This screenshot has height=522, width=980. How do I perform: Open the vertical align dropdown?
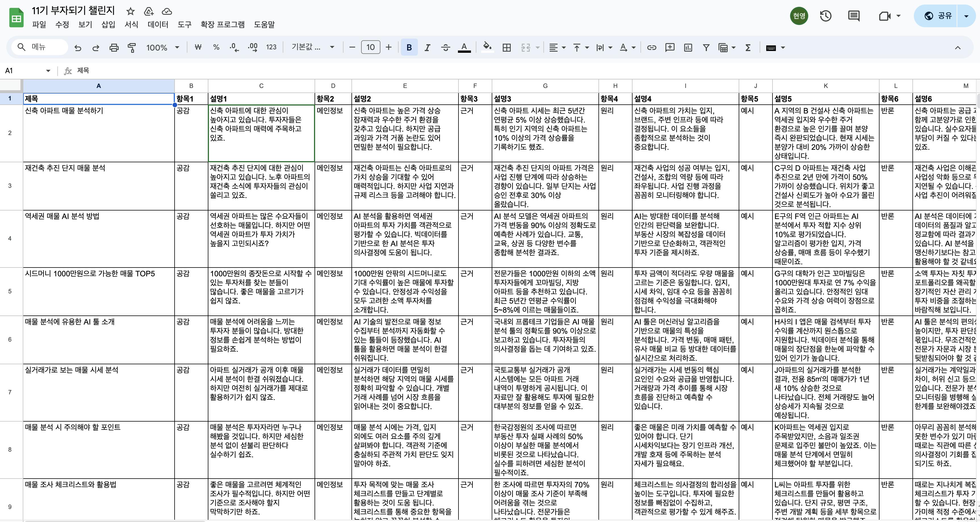[581, 48]
